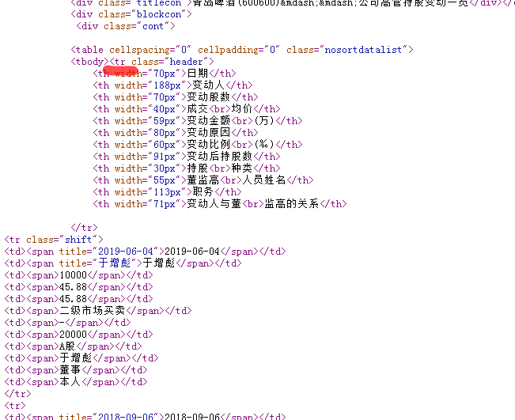Image resolution: width=515 pixels, height=420 pixels.
Task: Click the td line containing 二级市场买卖
Action: (98, 311)
